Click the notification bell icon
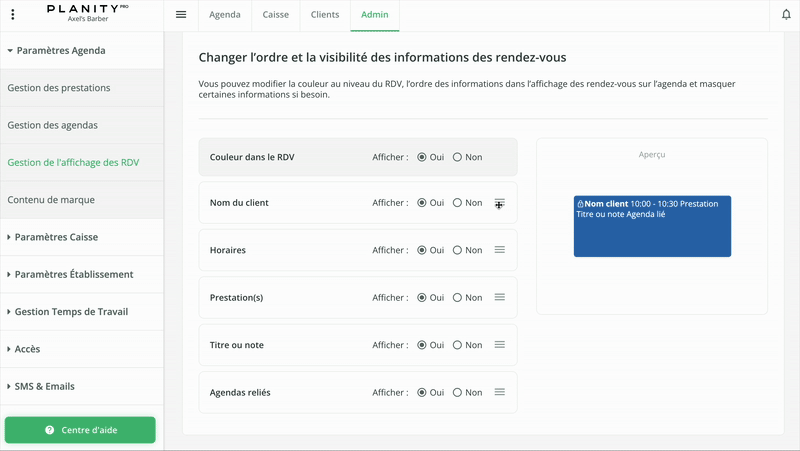 click(x=786, y=15)
